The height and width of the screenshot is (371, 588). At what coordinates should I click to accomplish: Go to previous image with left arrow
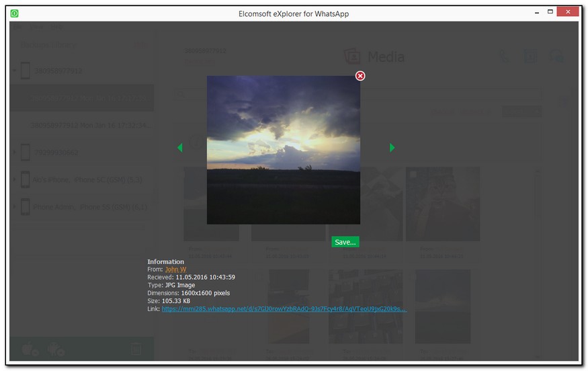coord(180,148)
